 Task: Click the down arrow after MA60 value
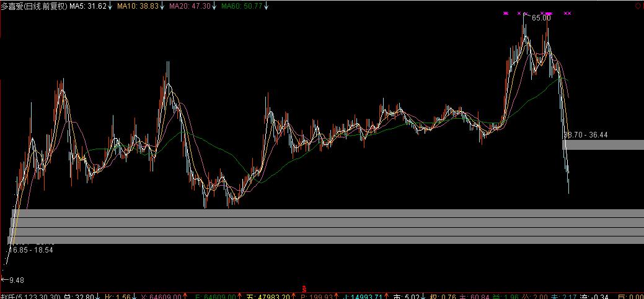266,6
